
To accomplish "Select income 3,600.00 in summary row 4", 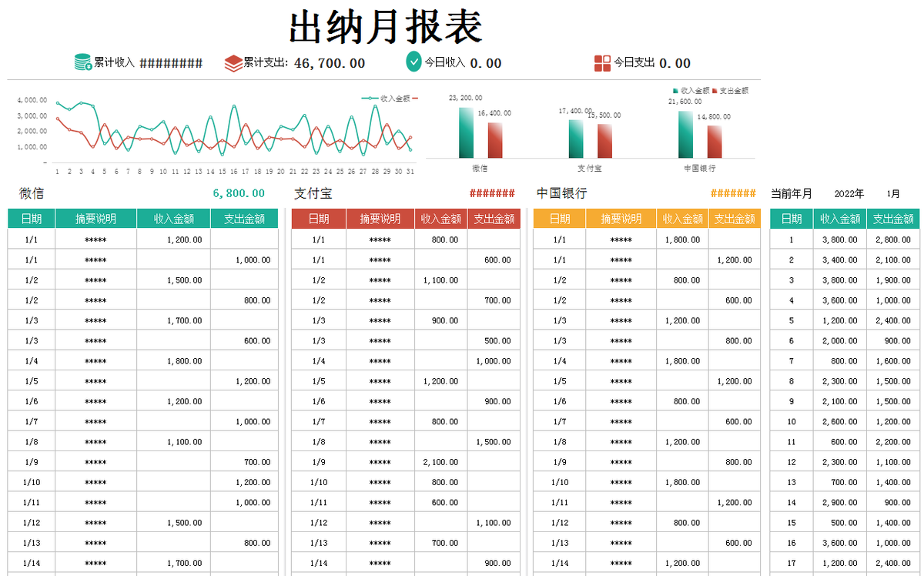I will 840,300.
